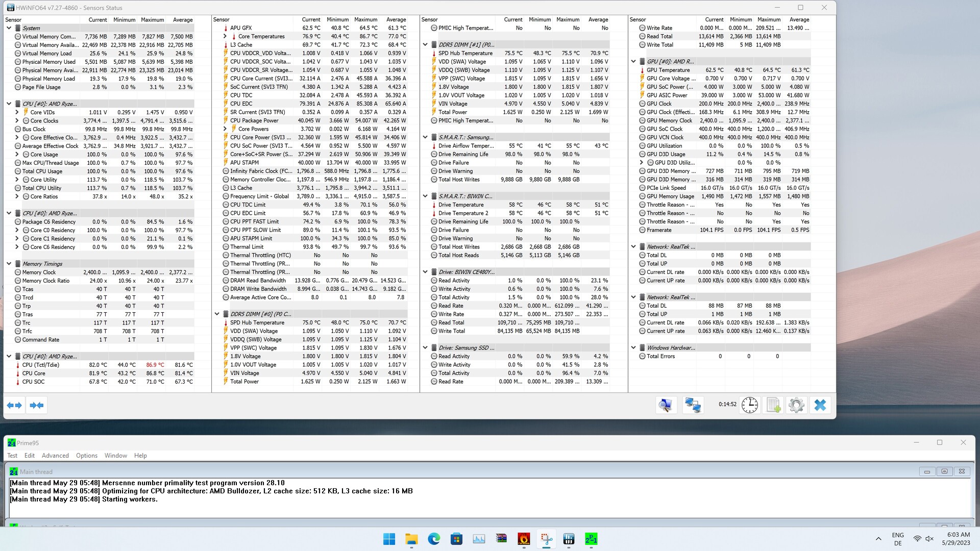Expand the Core Temperatures row

pos(225,37)
